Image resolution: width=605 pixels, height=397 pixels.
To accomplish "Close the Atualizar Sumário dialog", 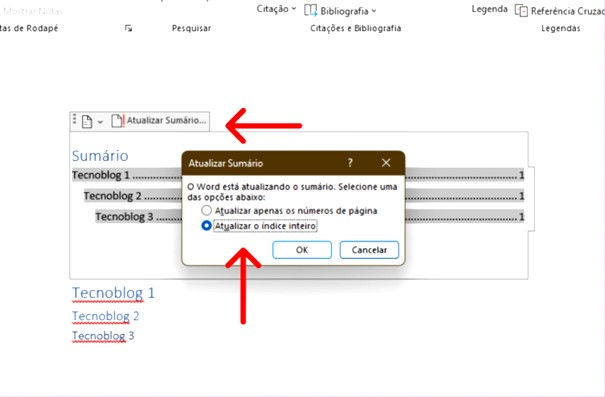I will (x=386, y=163).
